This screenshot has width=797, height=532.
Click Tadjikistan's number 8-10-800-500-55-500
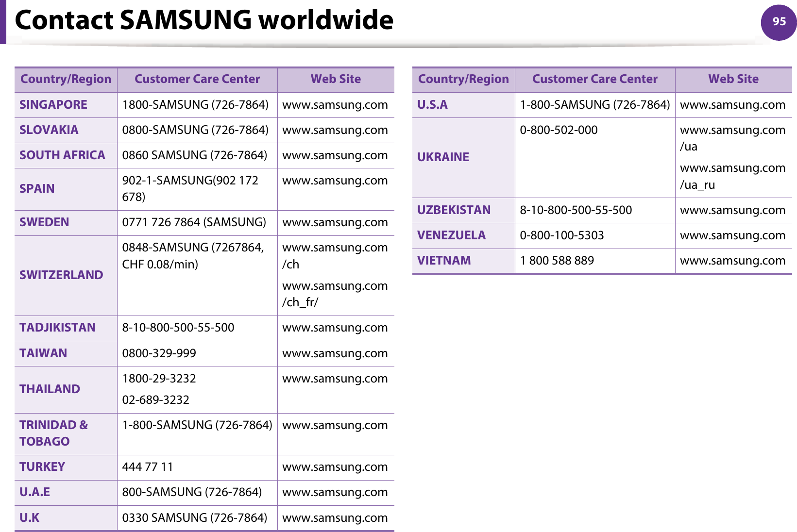178,328
